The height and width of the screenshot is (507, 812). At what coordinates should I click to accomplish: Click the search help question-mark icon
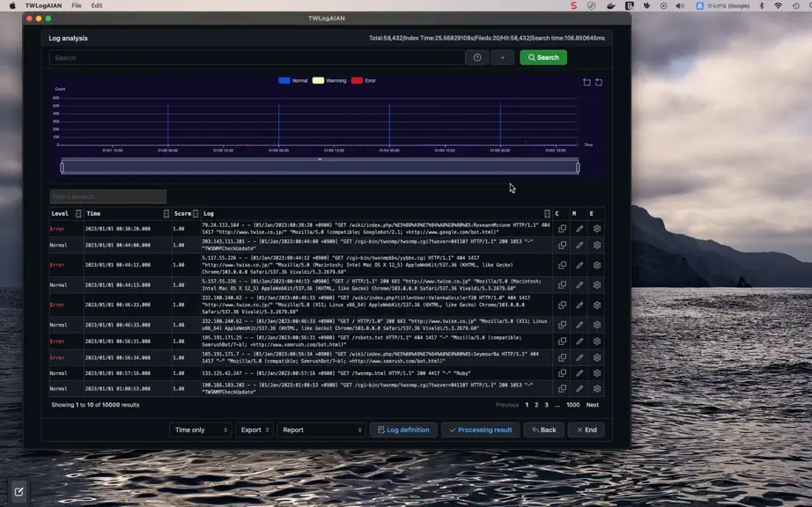[477, 57]
